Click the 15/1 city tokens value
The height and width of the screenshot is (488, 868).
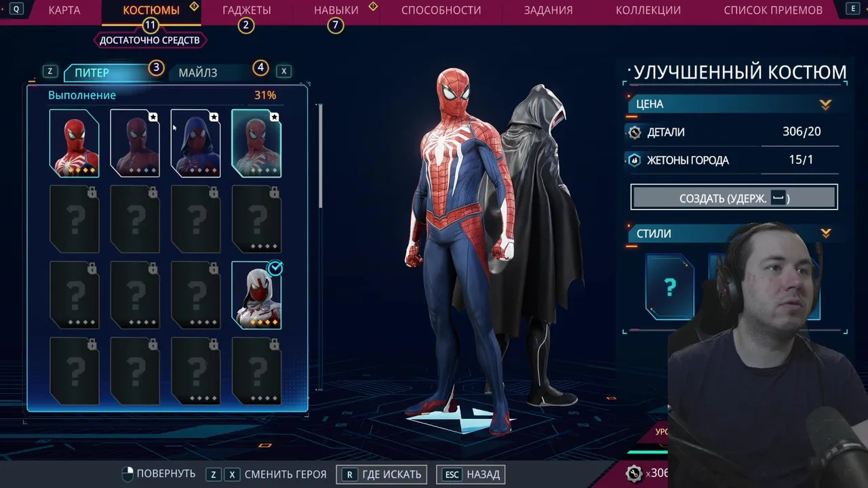[x=801, y=160]
